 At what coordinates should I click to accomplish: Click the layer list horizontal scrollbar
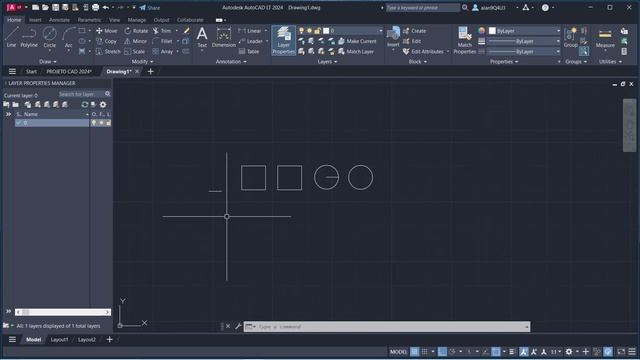click(x=63, y=312)
